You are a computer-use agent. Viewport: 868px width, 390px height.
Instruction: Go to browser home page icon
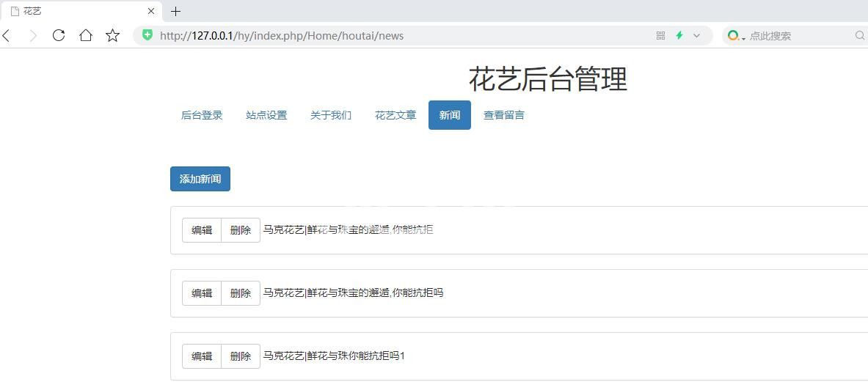click(x=86, y=35)
